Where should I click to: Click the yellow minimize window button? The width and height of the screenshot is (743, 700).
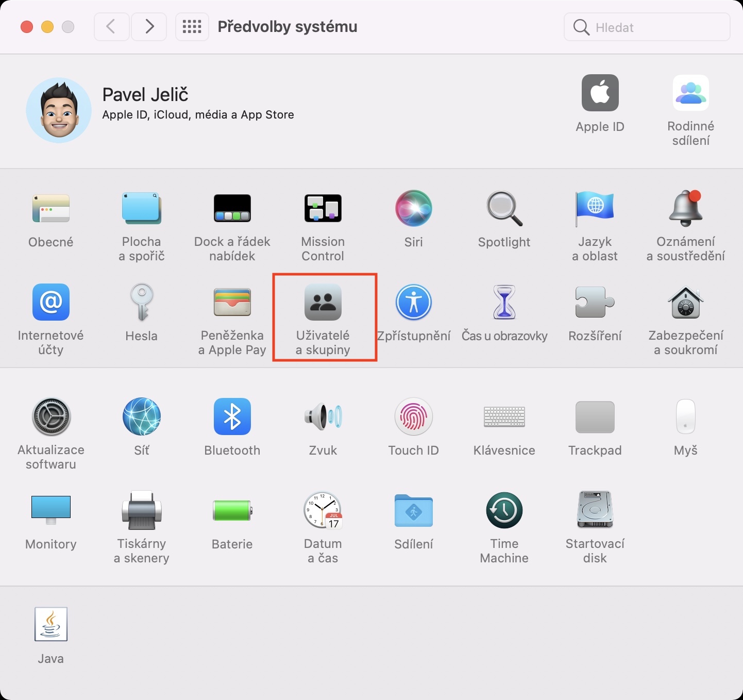coord(47,27)
